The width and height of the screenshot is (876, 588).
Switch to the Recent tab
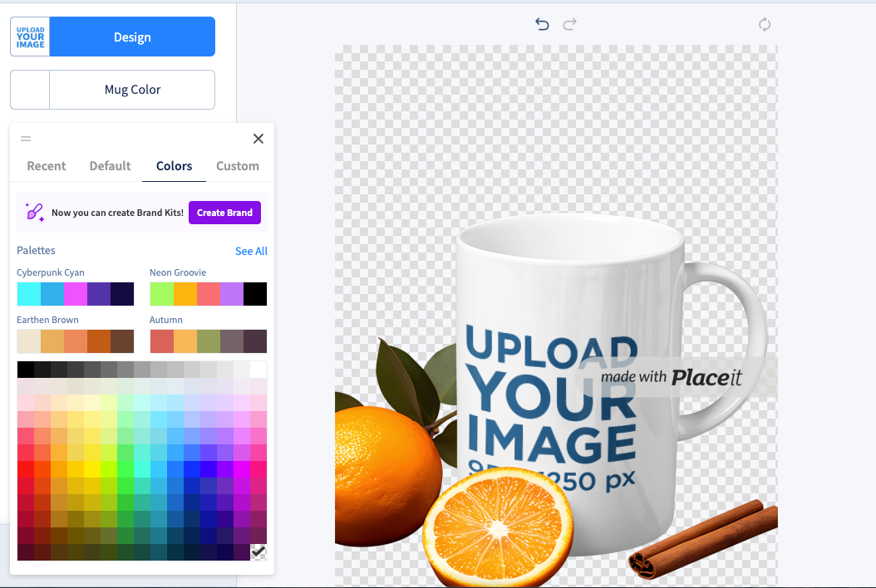click(47, 166)
